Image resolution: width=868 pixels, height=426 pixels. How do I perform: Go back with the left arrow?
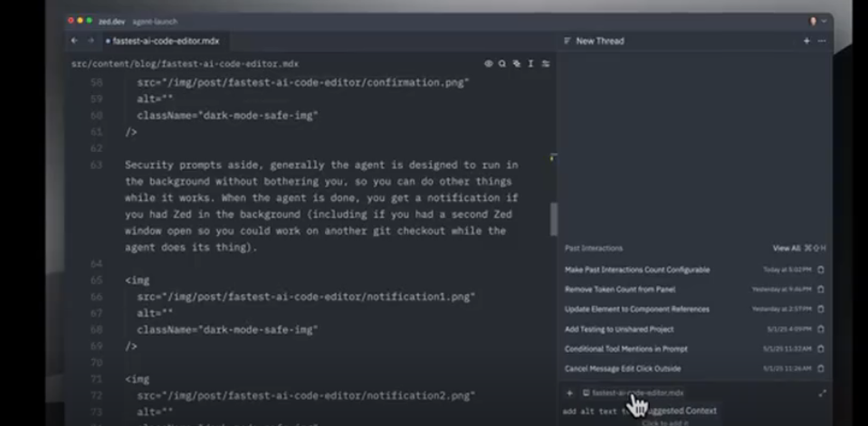[x=74, y=41]
